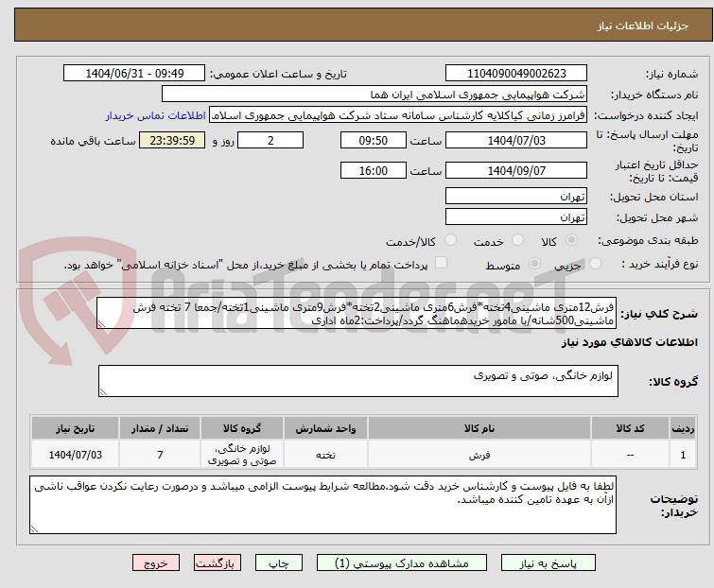
Task: Click the خروج exit button
Action: point(156,563)
